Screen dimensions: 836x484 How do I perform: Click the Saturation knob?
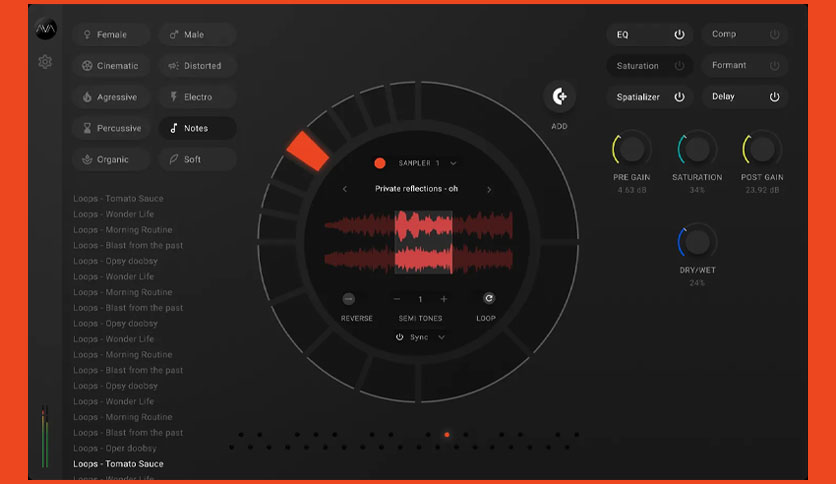click(697, 149)
